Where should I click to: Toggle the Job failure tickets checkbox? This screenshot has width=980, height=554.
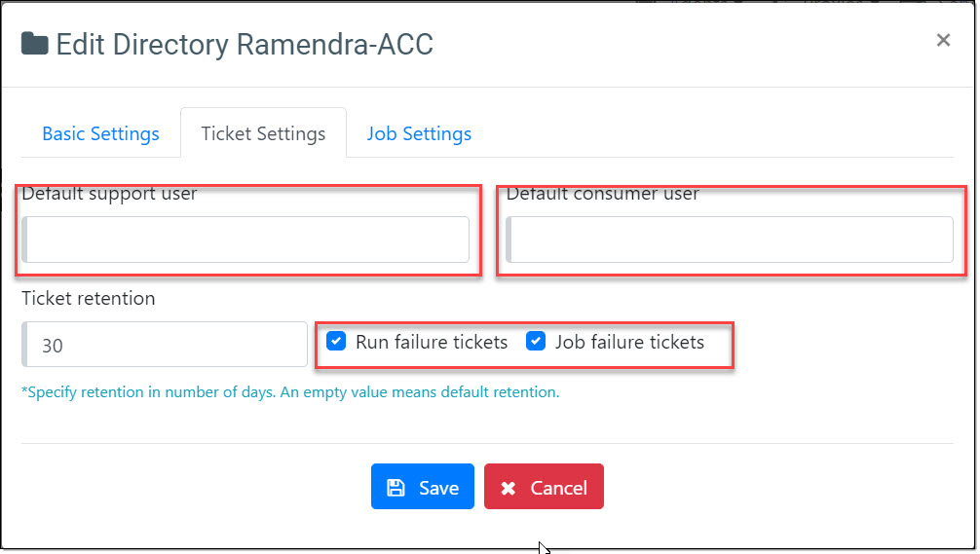pyautogui.click(x=536, y=342)
